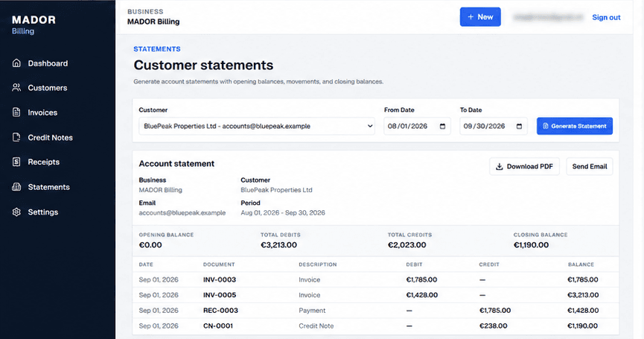Expand the Customer dropdown chevron

click(x=369, y=126)
